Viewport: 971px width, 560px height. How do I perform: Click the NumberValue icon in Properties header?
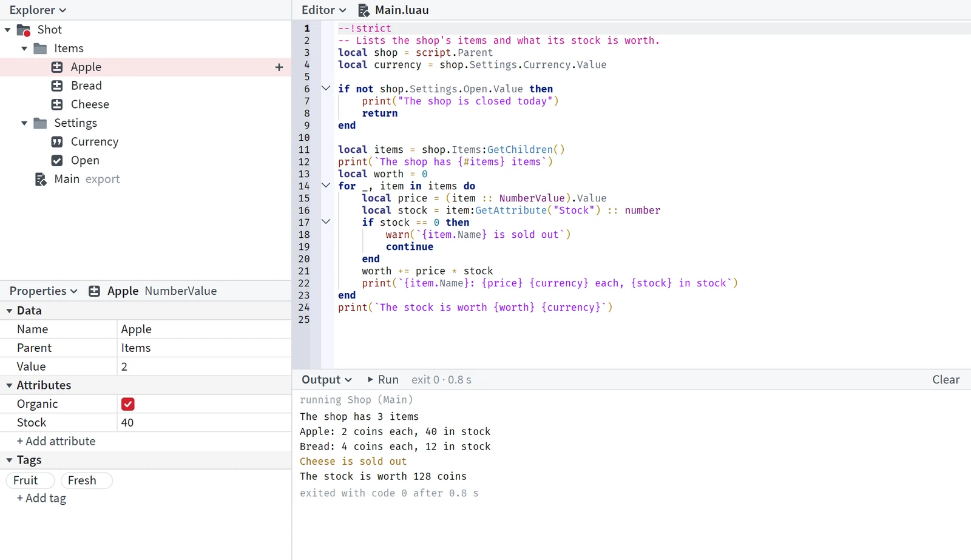[x=94, y=291]
